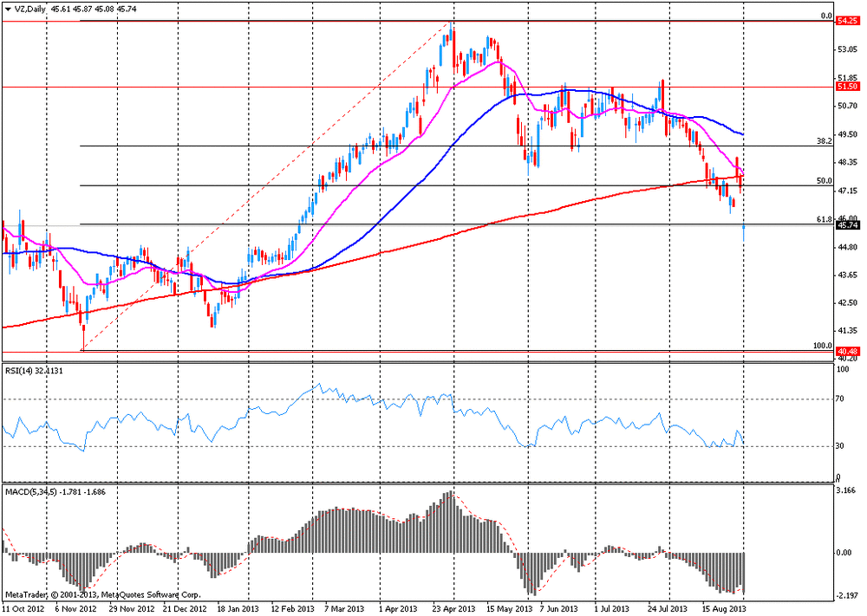Click the 21 Dec 2012 date label
The width and height of the screenshot is (867, 616).
click(184, 609)
